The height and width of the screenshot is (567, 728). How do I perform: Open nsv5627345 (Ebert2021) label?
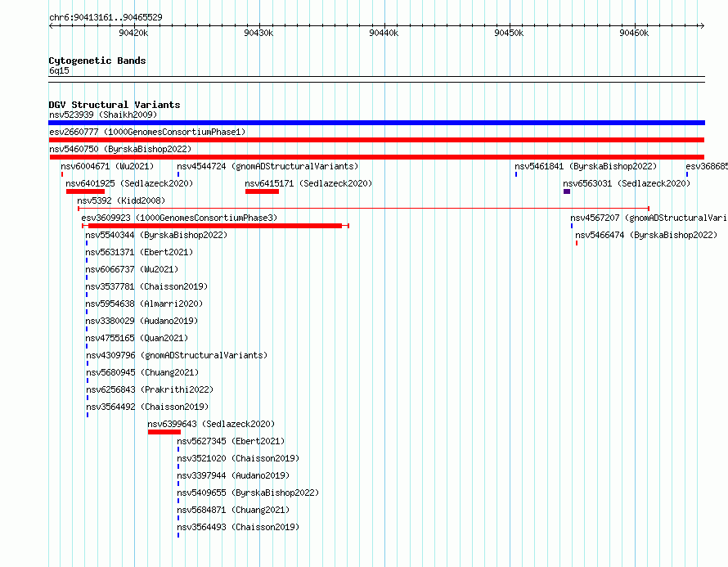[231, 441]
